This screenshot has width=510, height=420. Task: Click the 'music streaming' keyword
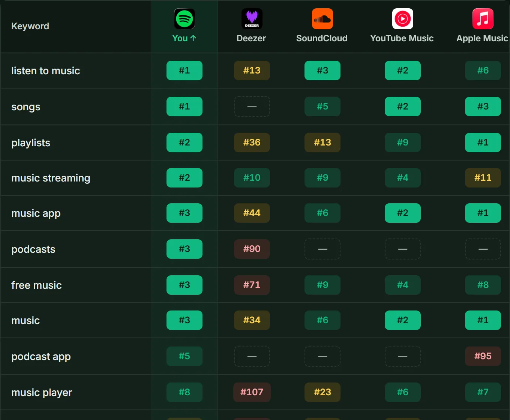tap(51, 178)
